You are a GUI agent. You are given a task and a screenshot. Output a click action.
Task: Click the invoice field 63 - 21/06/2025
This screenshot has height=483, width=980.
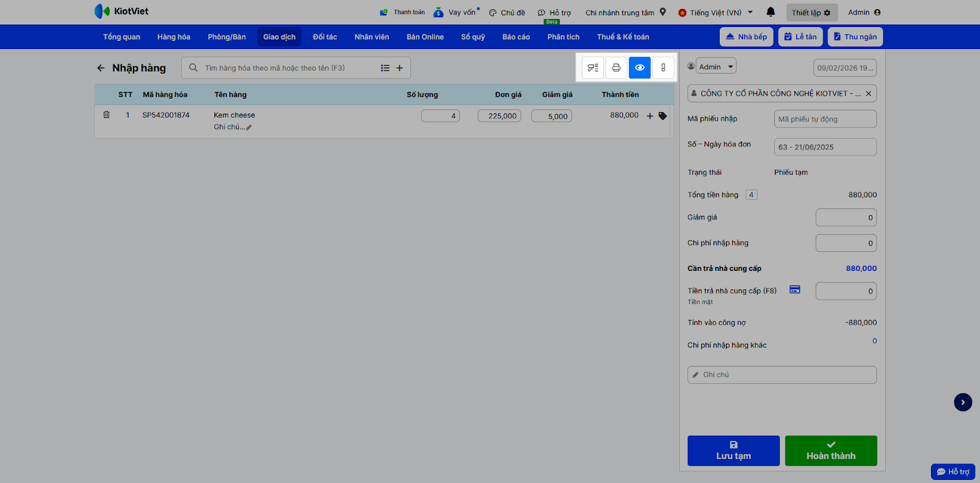tap(825, 147)
